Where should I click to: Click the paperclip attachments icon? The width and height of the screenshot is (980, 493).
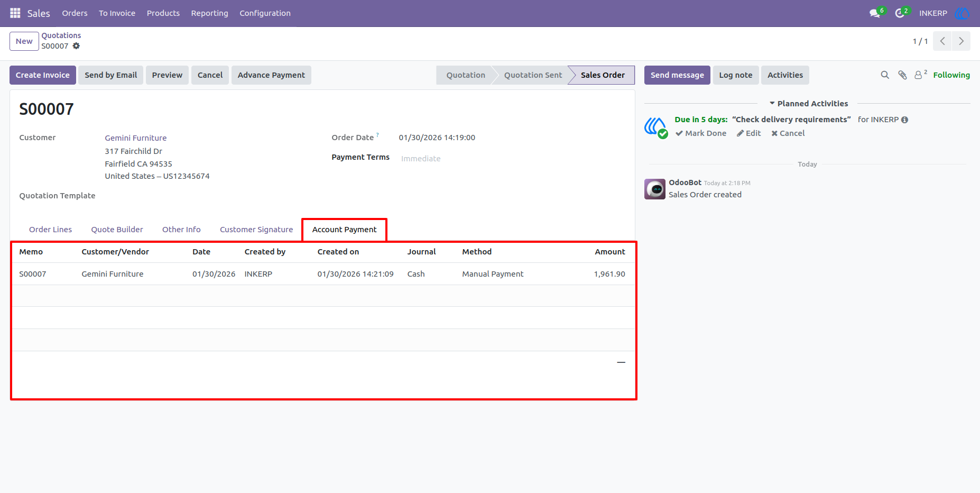(x=902, y=75)
